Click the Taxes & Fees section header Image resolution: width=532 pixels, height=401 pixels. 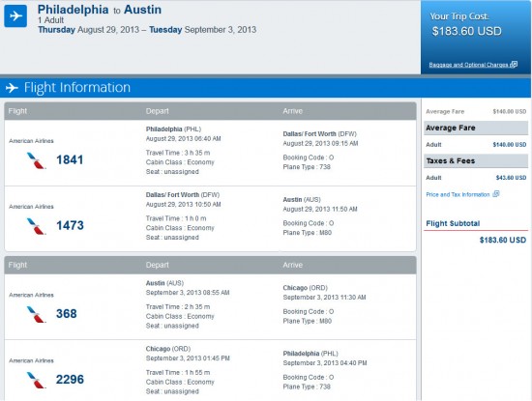tap(476, 161)
